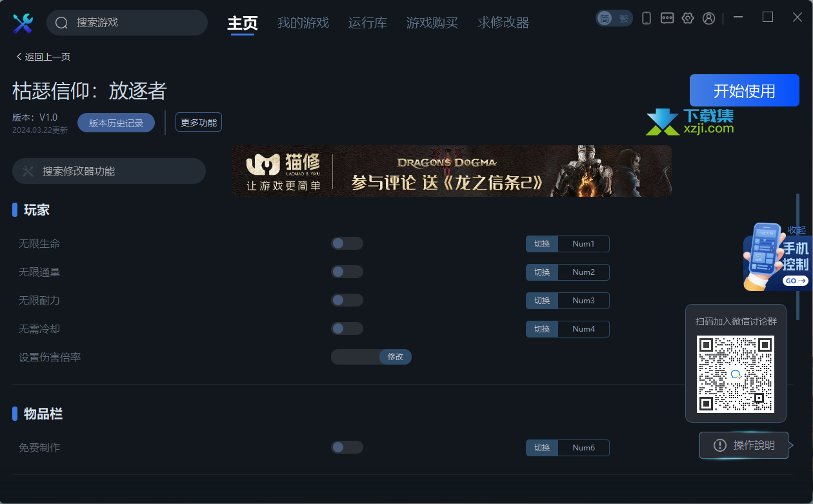Go back via 返回上一页 chevron

(19, 57)
